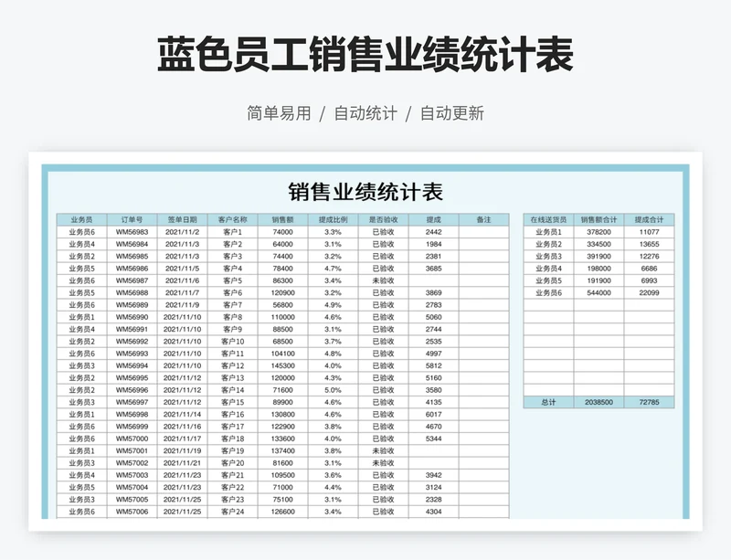731x560 pixels.
Task: Click the 简单易用 subtitle text
Action: point(279,113)
